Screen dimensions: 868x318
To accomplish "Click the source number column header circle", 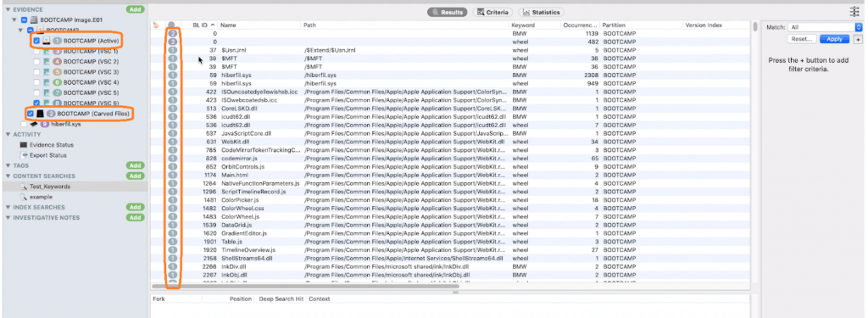I will [171, 25].
